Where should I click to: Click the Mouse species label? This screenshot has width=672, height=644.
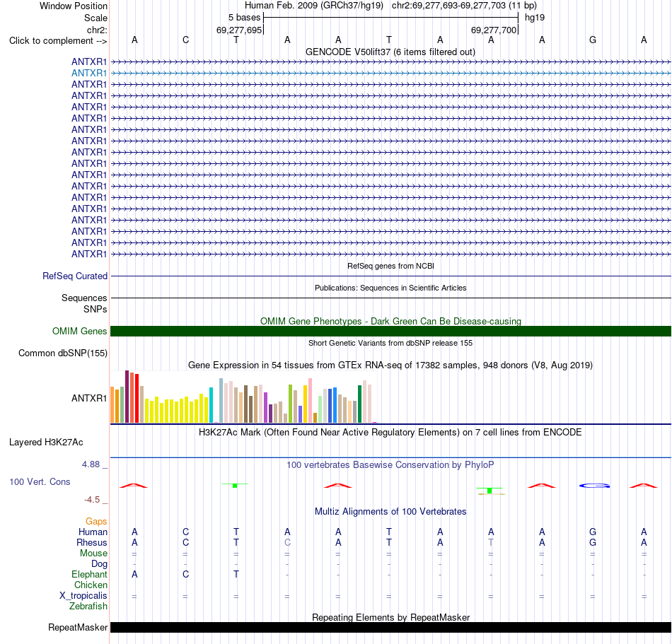93,554
